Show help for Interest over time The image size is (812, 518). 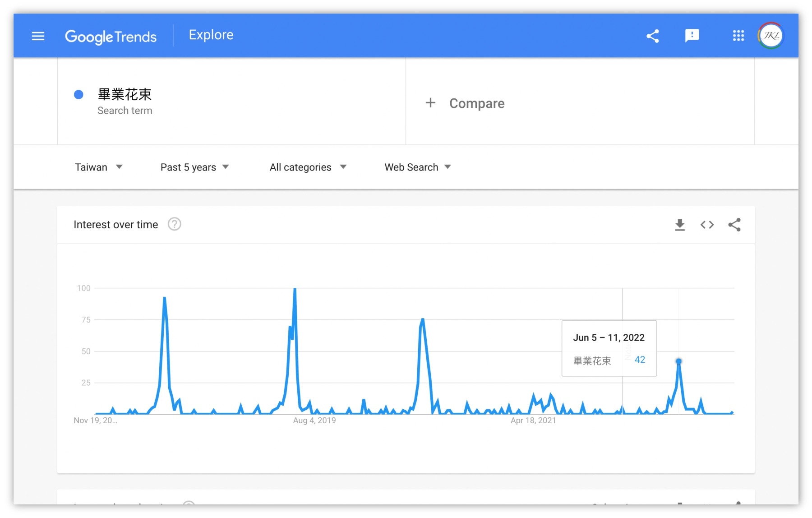(174, 224)
